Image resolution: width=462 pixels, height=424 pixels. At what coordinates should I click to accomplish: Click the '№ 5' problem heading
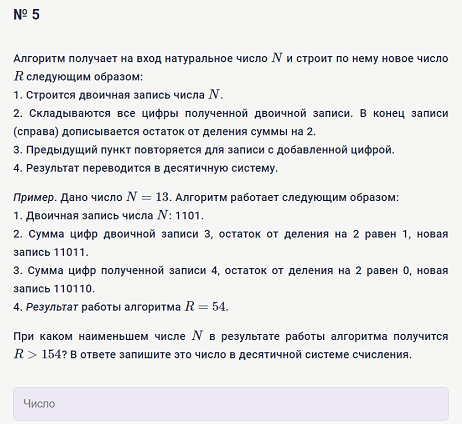[27, 15]
